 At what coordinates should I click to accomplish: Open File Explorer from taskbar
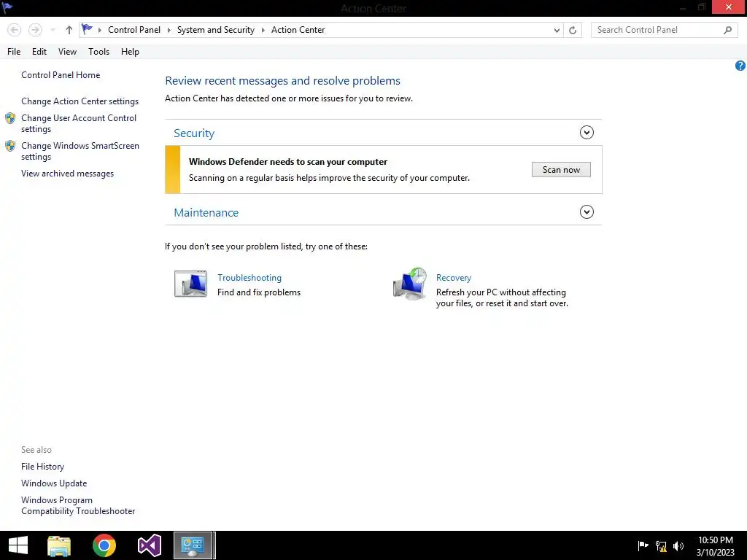[x=59, y=545]
